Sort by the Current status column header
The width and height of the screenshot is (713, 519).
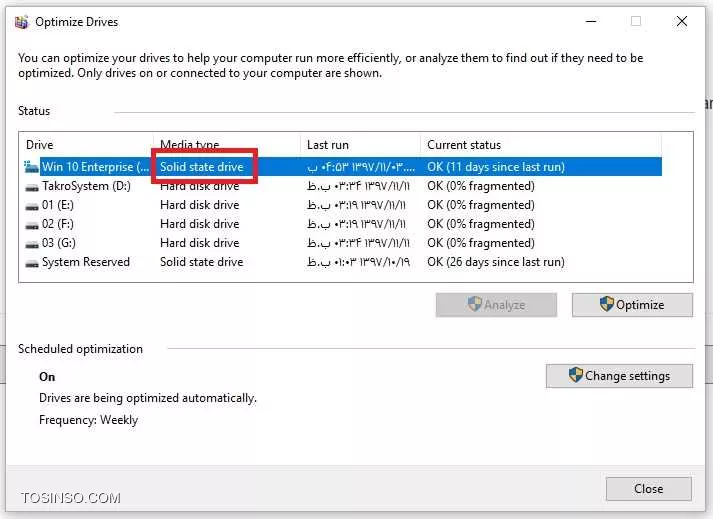[541, 145]
